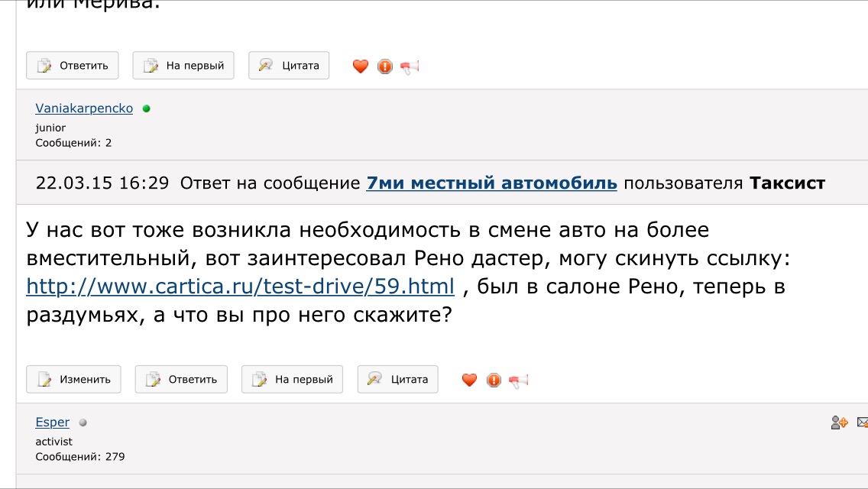Quote the upper post with "Цитата"
The height and width of the screenshot is (489, 868).
(289, 66)
